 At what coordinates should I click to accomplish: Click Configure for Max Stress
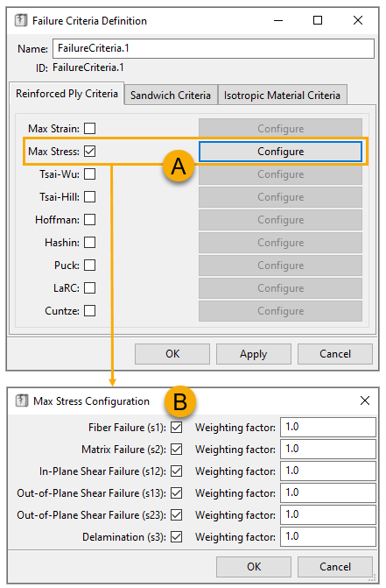click(x=280, y=152)
